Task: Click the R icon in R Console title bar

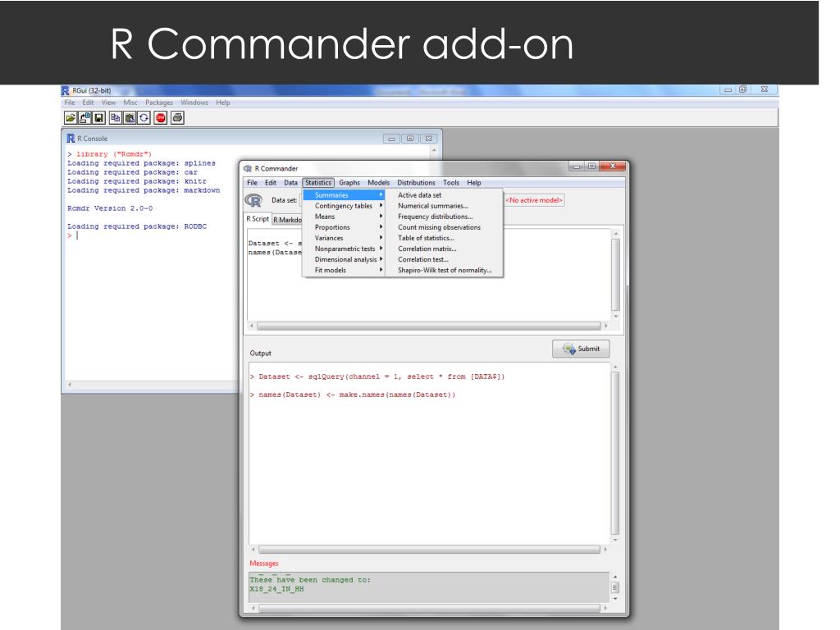Action: 71,138
